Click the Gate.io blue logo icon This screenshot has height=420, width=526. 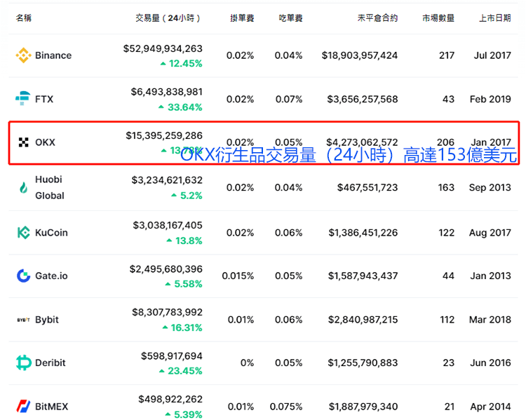[x=23, y=276]
